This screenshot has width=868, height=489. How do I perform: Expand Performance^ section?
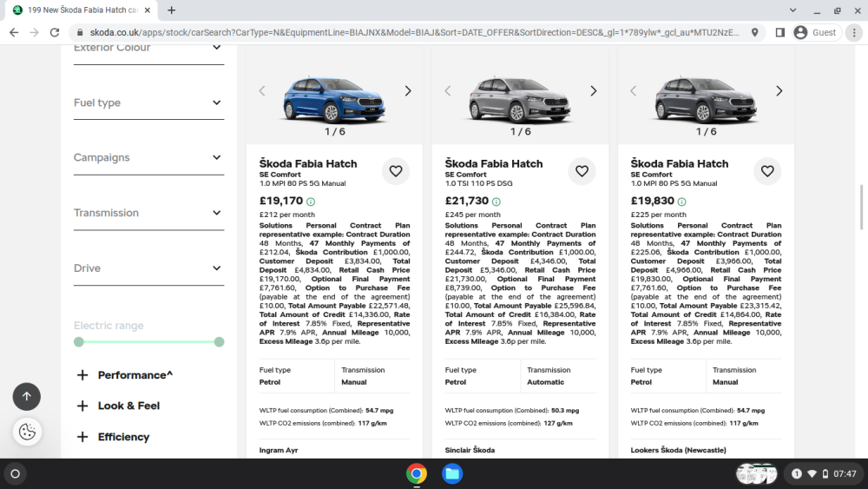(x=125, y=375)
